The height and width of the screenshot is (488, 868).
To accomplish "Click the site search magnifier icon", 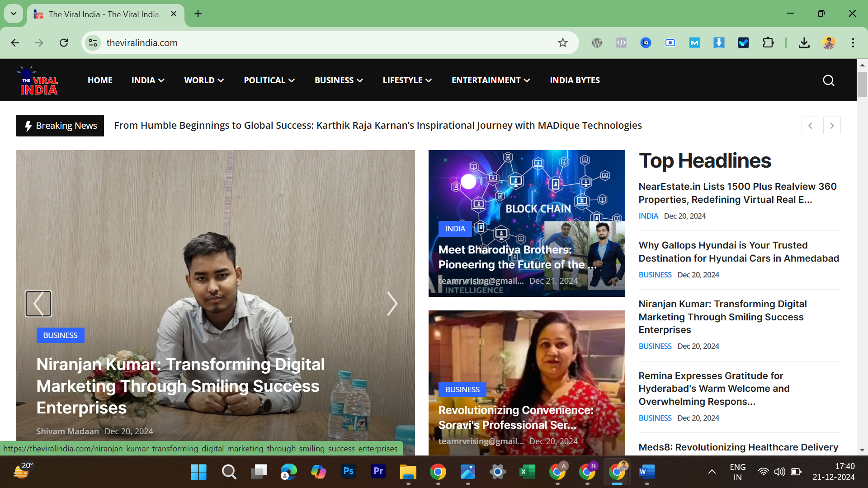I will (828, 80).
